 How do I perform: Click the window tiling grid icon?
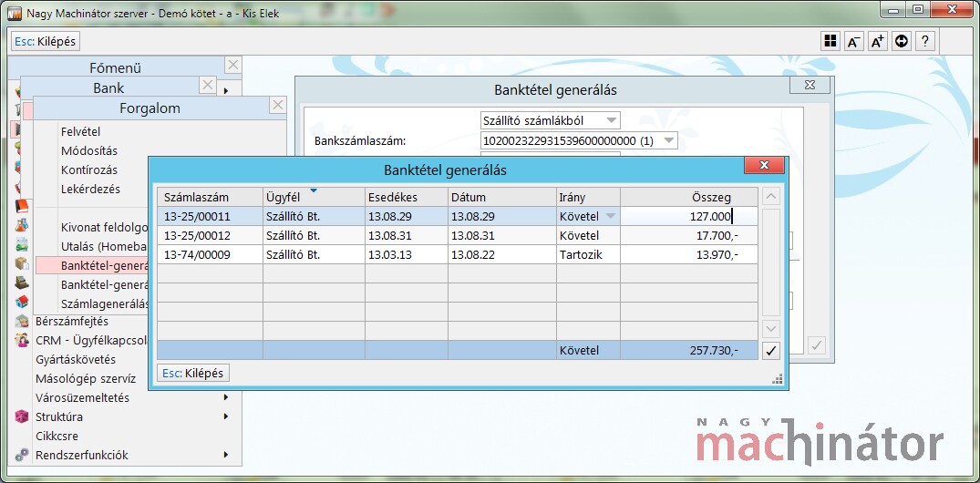click(830, 41)
